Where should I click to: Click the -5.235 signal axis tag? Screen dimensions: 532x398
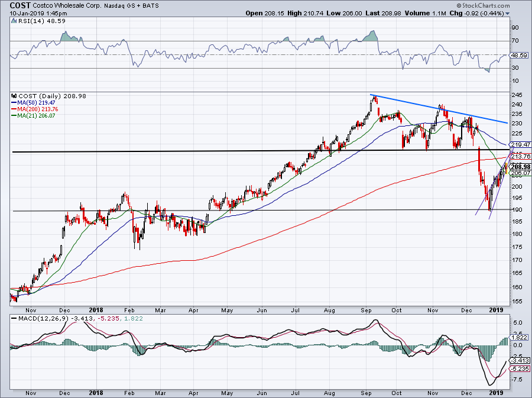click(x=520, y=369)
